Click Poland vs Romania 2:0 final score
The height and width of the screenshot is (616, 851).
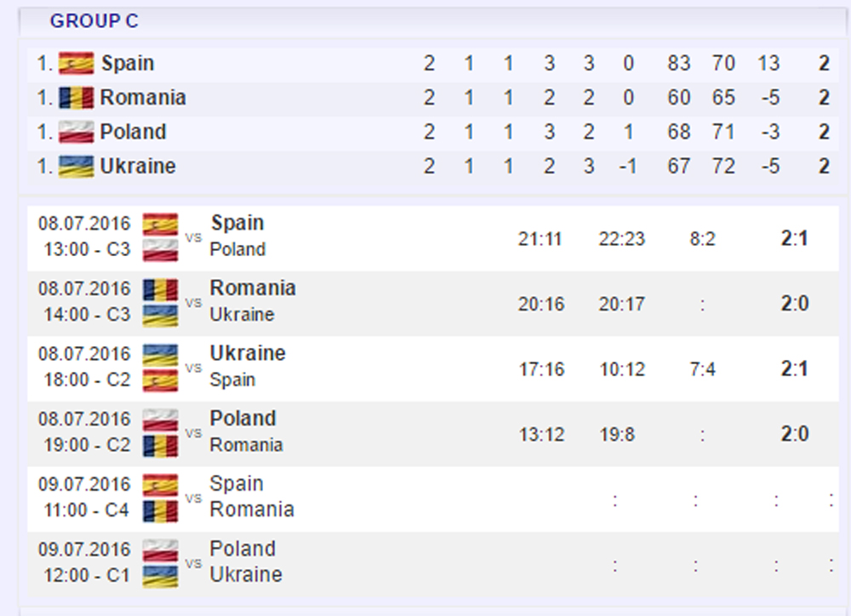[x=794, y=434]
